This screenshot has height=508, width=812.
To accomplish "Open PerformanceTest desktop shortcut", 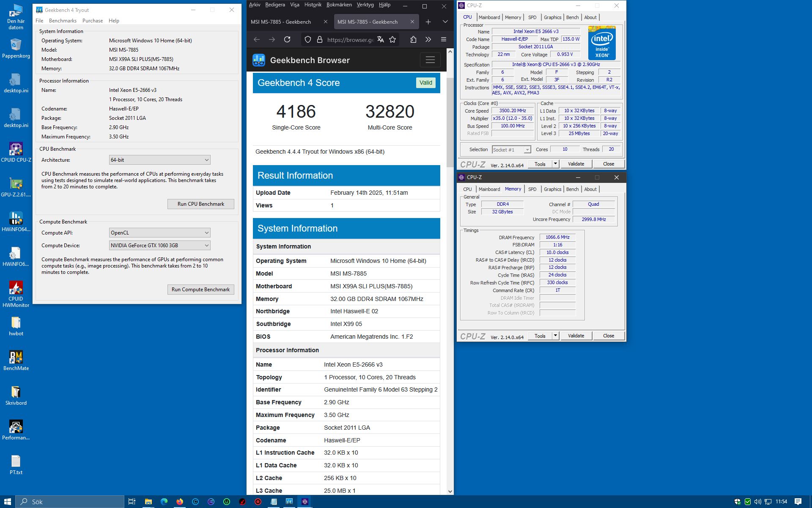I will click(x=16, y=430).
